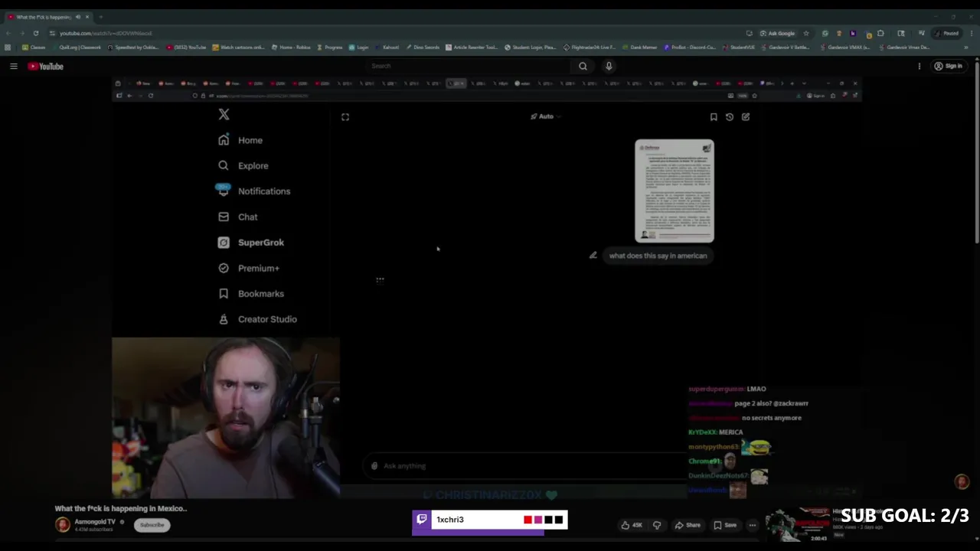Screen dimensions: 980x551
Task: Go to the YouTube logo home link
Action: pos(46,67)
